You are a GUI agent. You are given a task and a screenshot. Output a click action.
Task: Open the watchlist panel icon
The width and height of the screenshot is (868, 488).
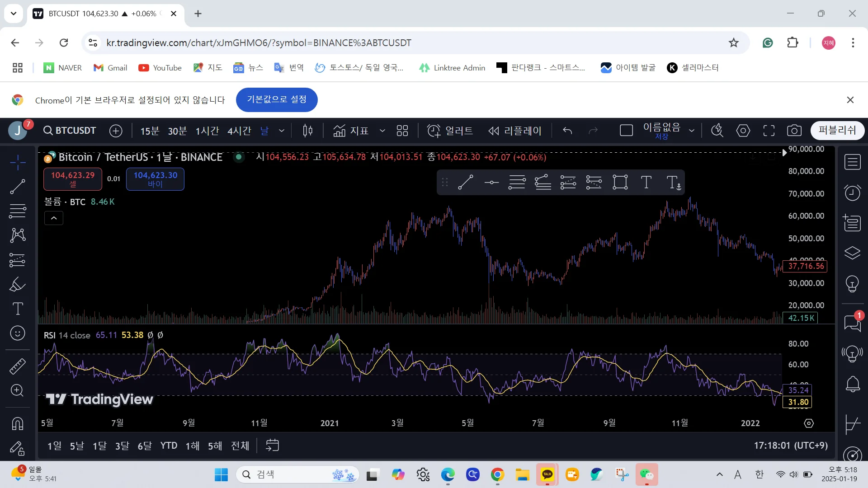853,162
